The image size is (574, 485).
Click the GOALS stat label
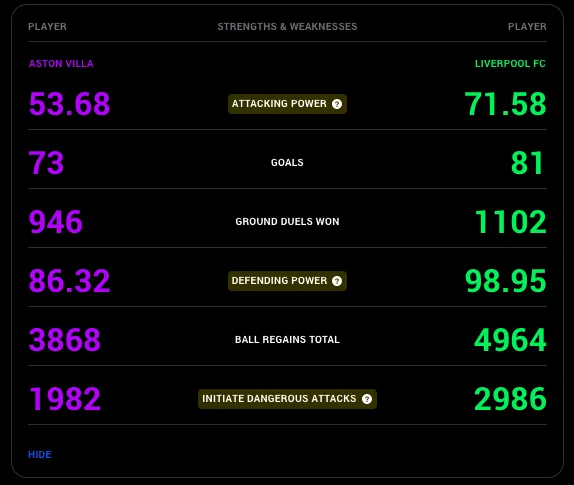pyautogui.click(x=287, y=163)
